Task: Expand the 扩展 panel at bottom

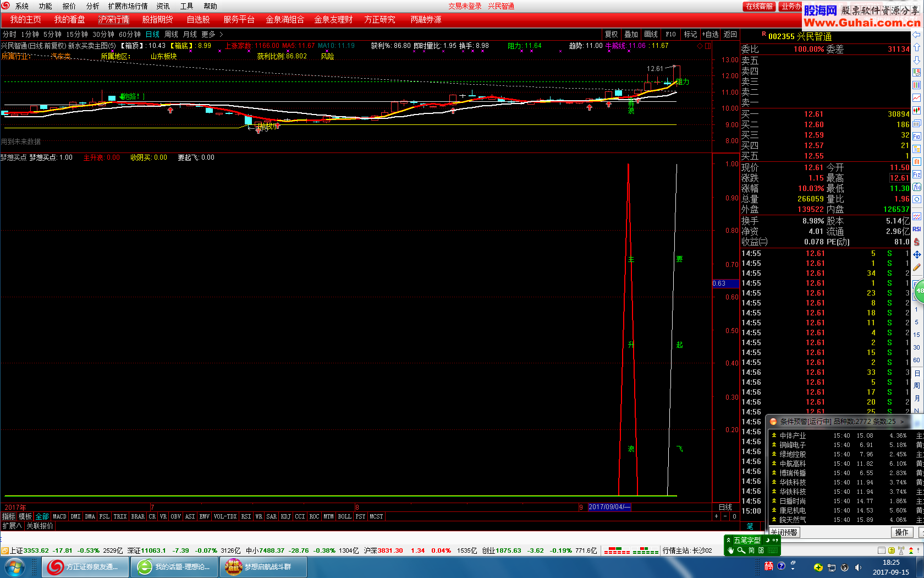Action: 12,526
